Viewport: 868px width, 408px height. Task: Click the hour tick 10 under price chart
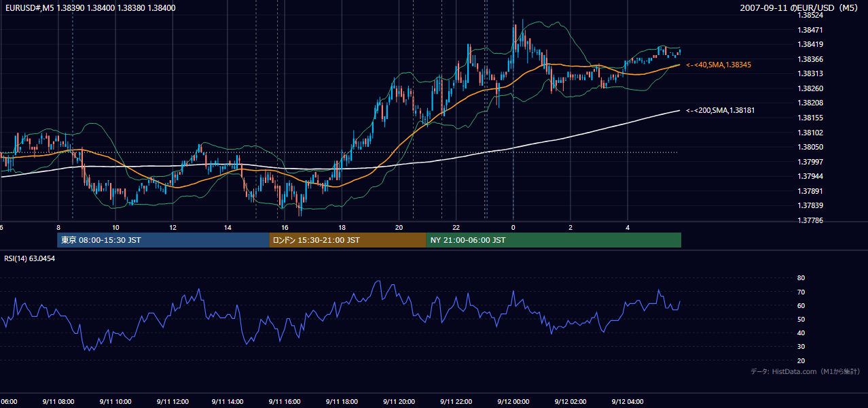pyautogui.click(x=115, y=227)
